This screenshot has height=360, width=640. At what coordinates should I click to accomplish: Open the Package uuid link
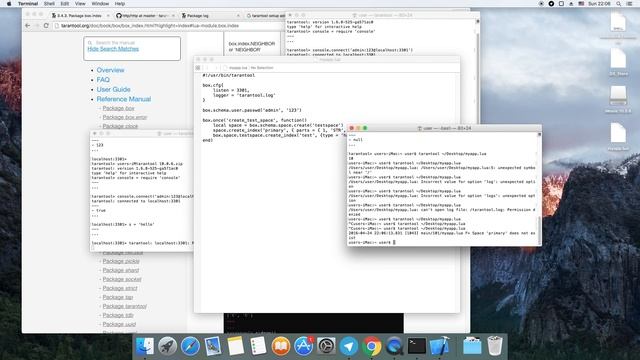(119, 324)
